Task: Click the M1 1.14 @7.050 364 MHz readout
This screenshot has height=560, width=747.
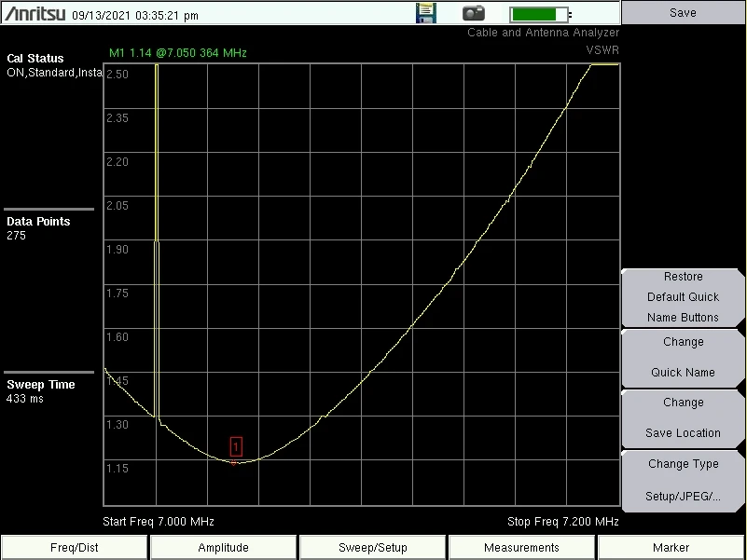Action: pos(178,53)
